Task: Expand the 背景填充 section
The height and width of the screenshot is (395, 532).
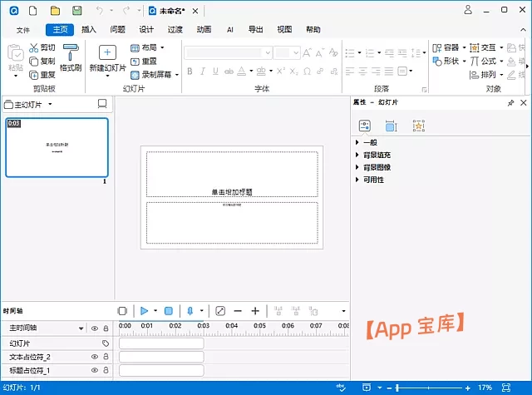Action: pyautogui.click(x=377, y=155)
